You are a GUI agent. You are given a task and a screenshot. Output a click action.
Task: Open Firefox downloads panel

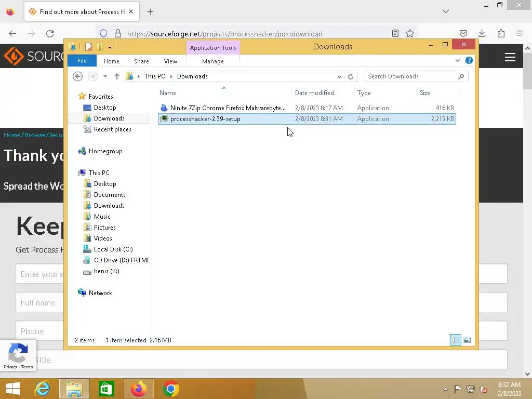[482, 33]
